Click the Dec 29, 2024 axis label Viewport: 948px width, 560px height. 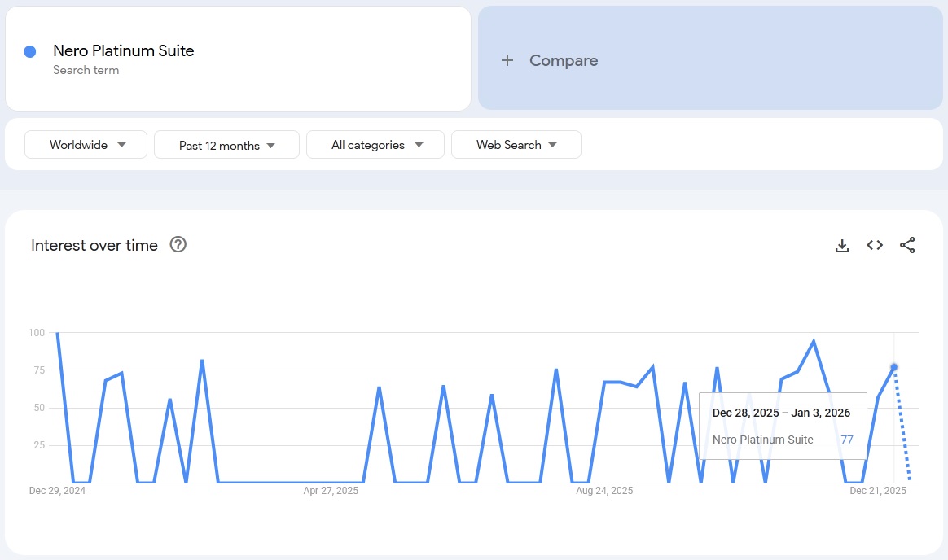point(55,491)
